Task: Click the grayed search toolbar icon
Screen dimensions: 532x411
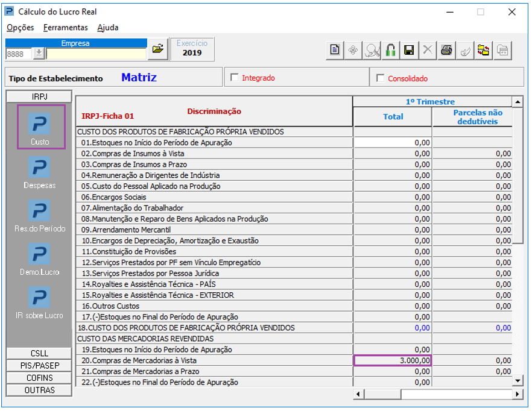Action: click(372, 50)
